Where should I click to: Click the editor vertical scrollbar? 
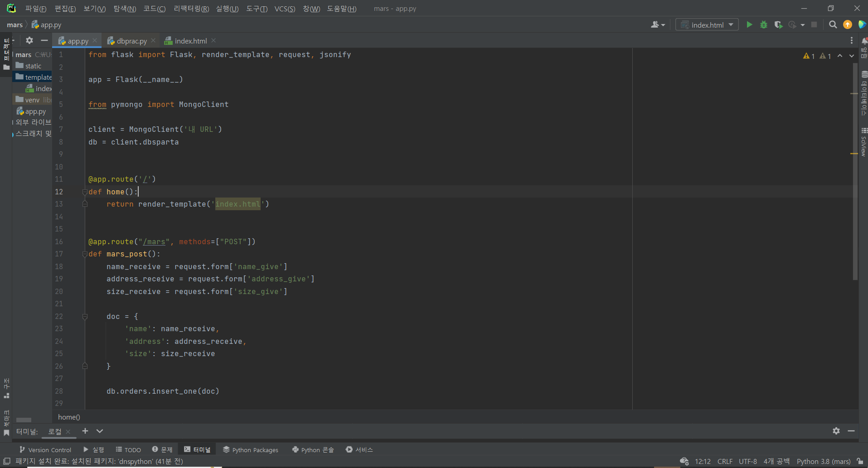(x=855, y=172)
